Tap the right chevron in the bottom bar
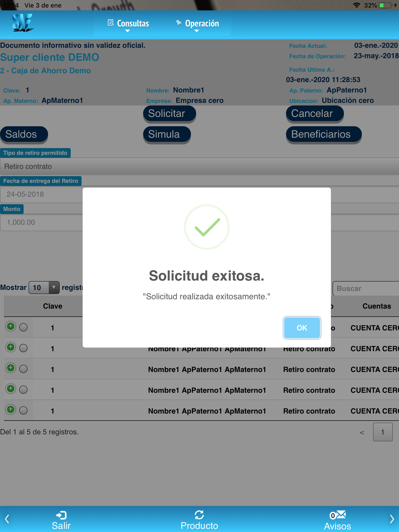Screen dimensions: 399x532 tap(392, 519)
